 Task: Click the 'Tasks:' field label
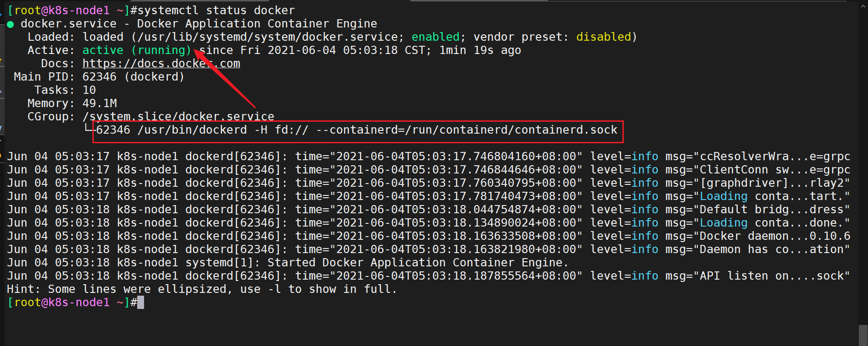click(x=55, y=90)
